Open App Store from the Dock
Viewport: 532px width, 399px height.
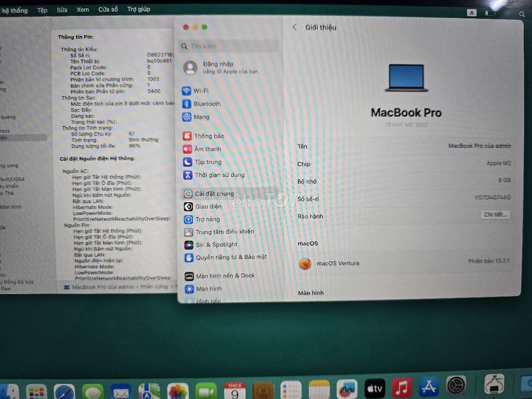pos(429,387)
